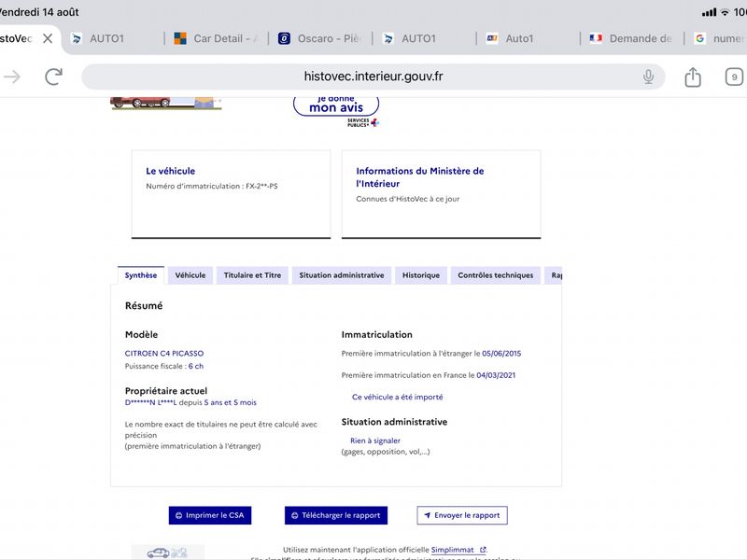The width and height of the screenshot is (747, 560).
Task: Open the Historique tab
Action: [x=421, y=275]
